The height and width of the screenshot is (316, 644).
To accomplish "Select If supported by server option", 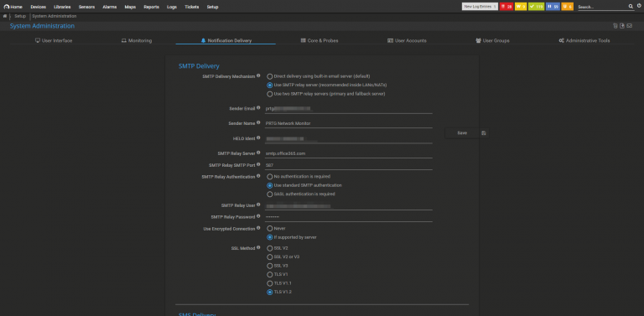I will click(x=269, y=237).
